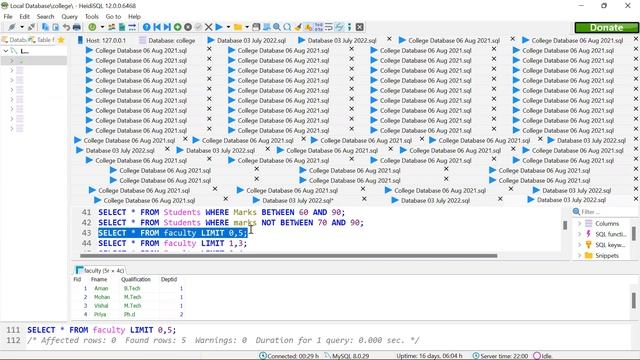Sort by the Deptid column header

pyautogui.click(x=169, y=280)
